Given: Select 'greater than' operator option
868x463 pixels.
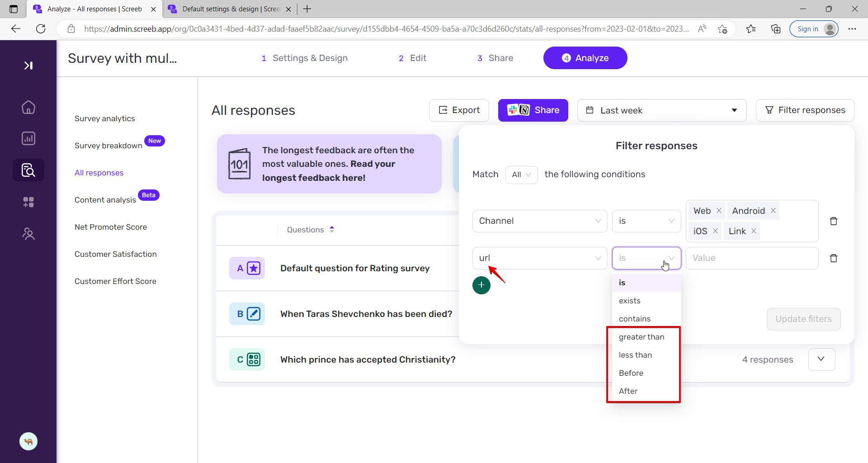Looking at the screenshot, I should tap(646, 337).
